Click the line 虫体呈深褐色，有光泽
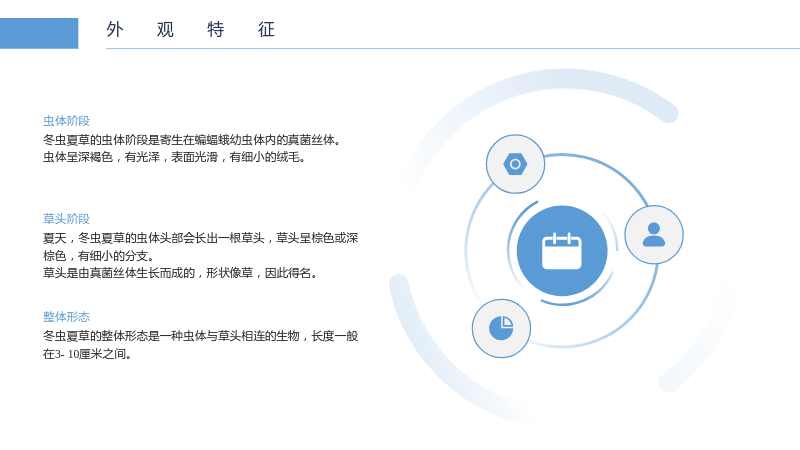The height and width of the screenshot is (450, 800). (174, 157)
